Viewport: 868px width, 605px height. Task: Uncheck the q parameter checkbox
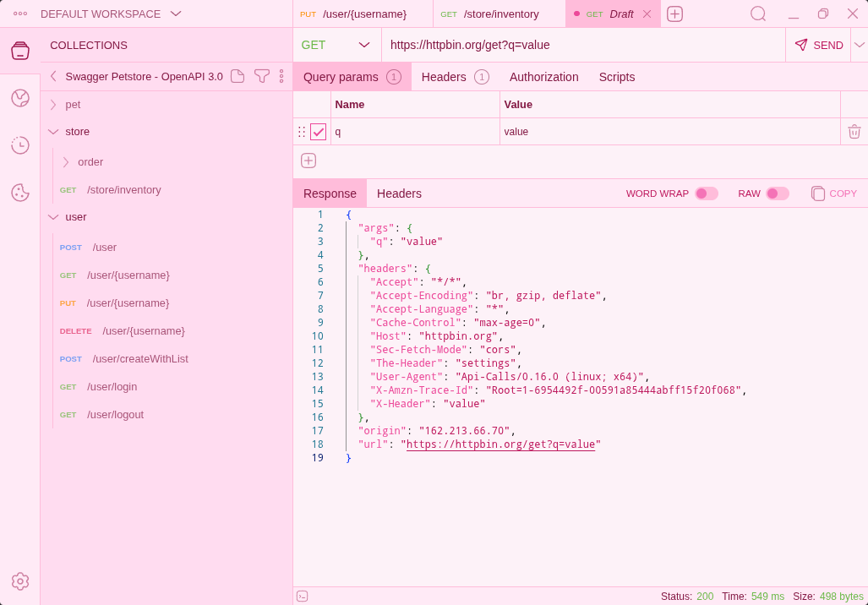pyautogui.click(x=317, y=131)
